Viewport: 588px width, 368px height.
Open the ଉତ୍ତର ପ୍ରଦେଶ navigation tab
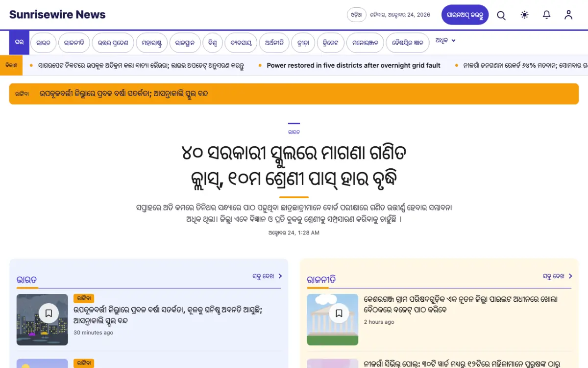113,43
